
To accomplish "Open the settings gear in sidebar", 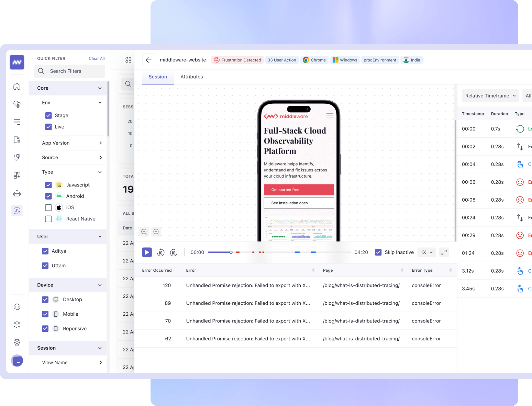I will (17, 342).
